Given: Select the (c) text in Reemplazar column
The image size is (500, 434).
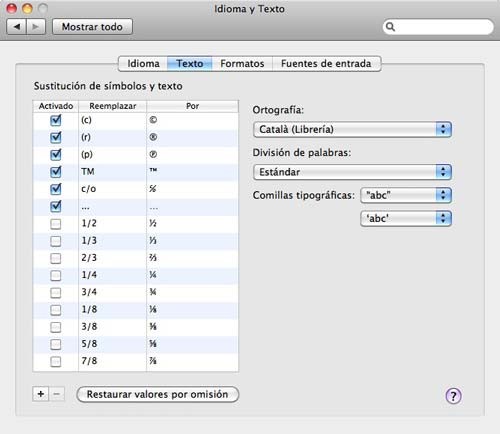Looking at the screenshot, I should click(x=86, y=120).
